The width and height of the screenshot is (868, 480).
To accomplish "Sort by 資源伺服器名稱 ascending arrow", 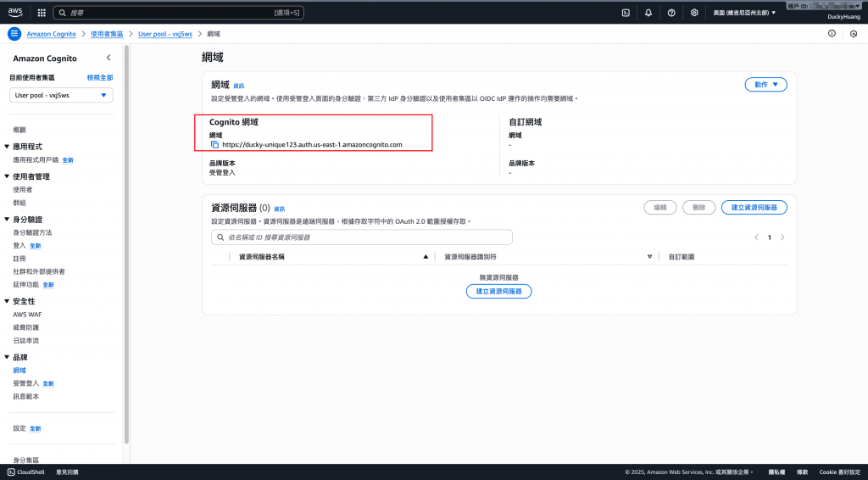I will [426, 257].
